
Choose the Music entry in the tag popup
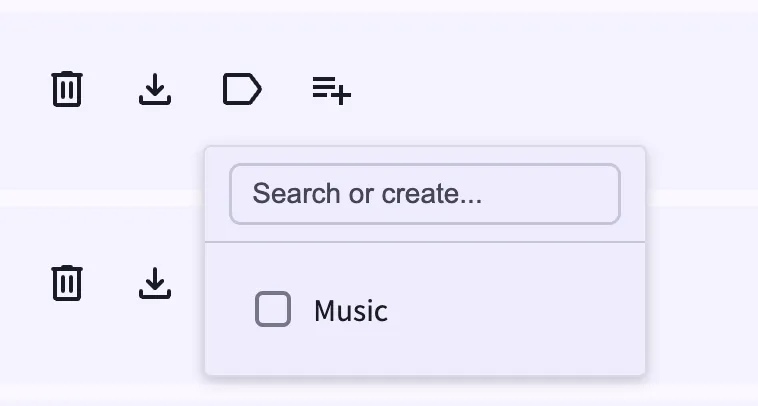(x=425, y=309)
